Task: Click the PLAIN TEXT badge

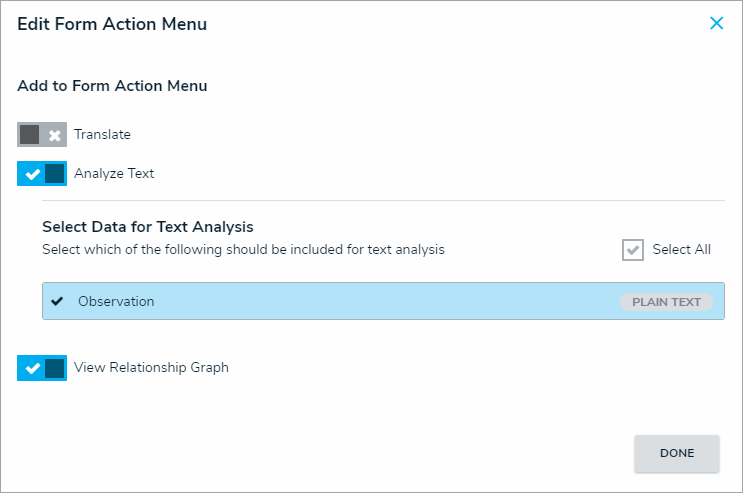Action: point(666,302)
